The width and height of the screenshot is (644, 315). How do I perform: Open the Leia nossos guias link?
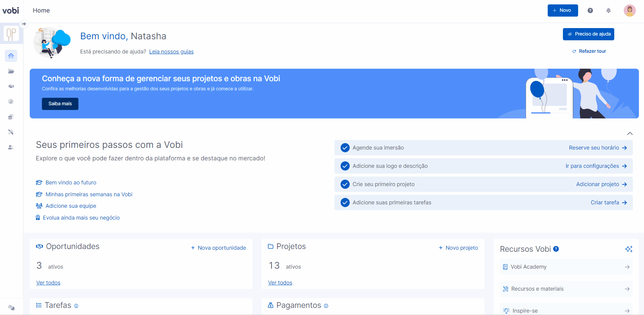pos(171,52)
